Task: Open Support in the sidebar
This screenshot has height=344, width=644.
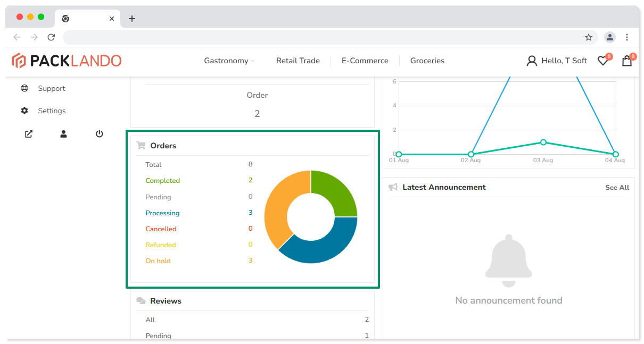Action: [52, 88]
